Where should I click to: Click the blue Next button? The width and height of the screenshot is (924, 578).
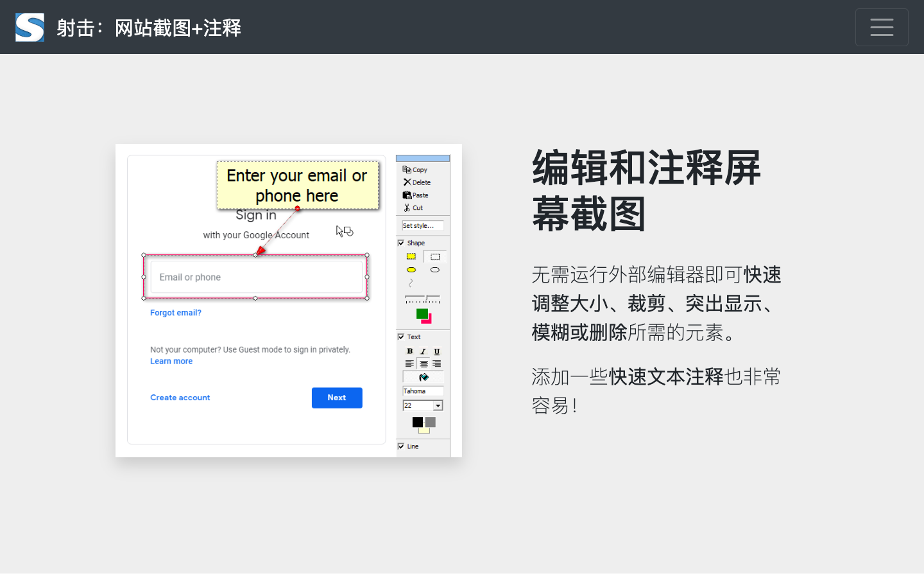click(x=337, y=398)
